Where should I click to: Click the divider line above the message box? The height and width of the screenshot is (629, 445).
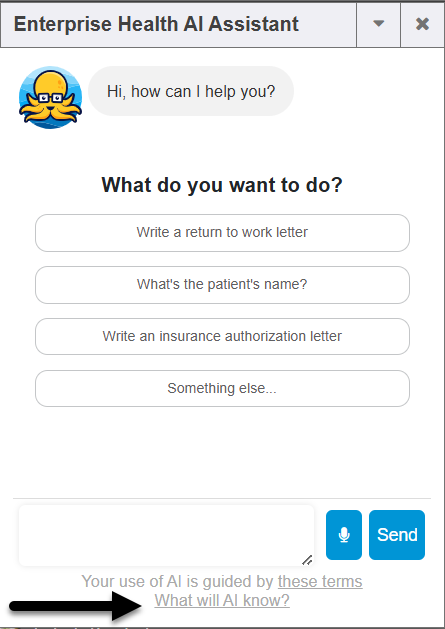[x=222, y=499]
